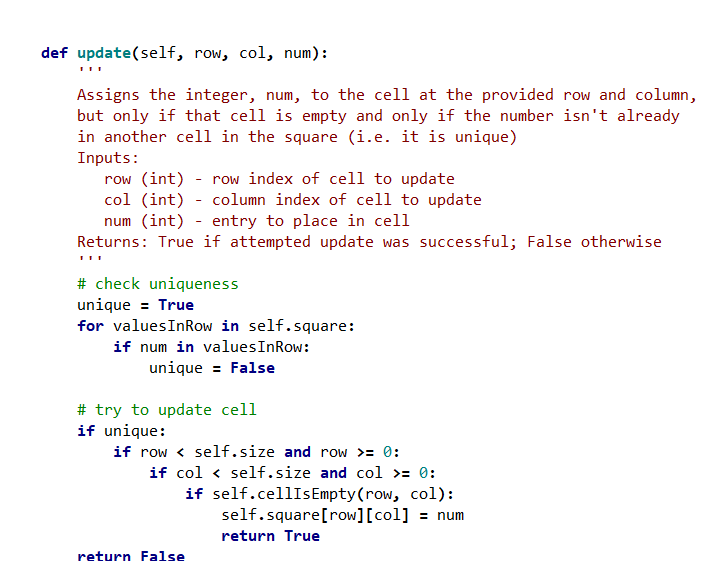Click the 'return True' statement
Image resolution: width=723 pixels, height=561 pixels.
click(271, 536)
